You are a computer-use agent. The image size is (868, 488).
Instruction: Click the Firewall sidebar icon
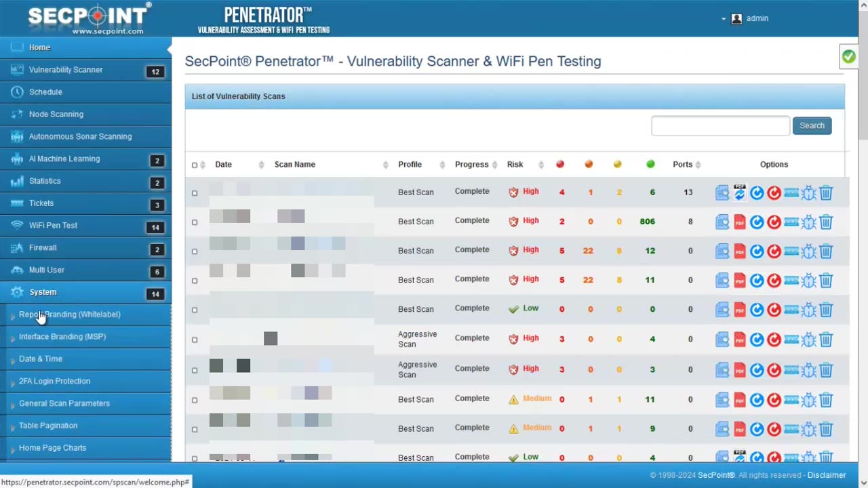pos(17,248)
